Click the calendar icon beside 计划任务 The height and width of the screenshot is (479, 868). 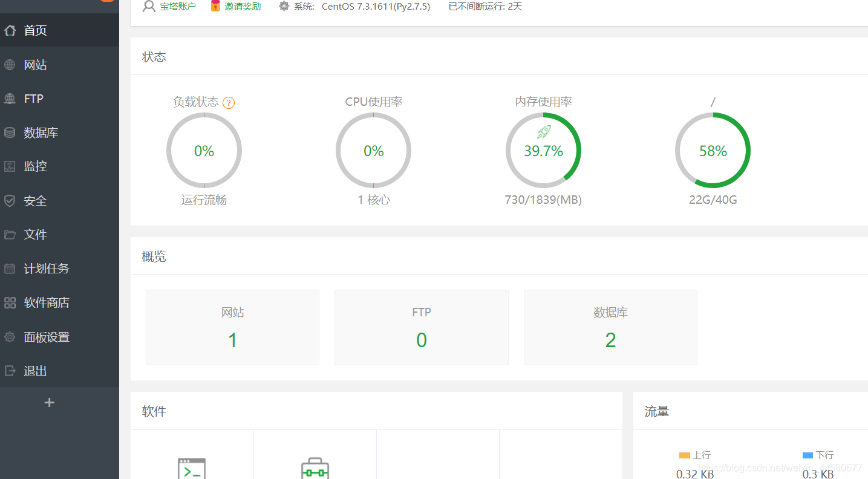(10, 269)
